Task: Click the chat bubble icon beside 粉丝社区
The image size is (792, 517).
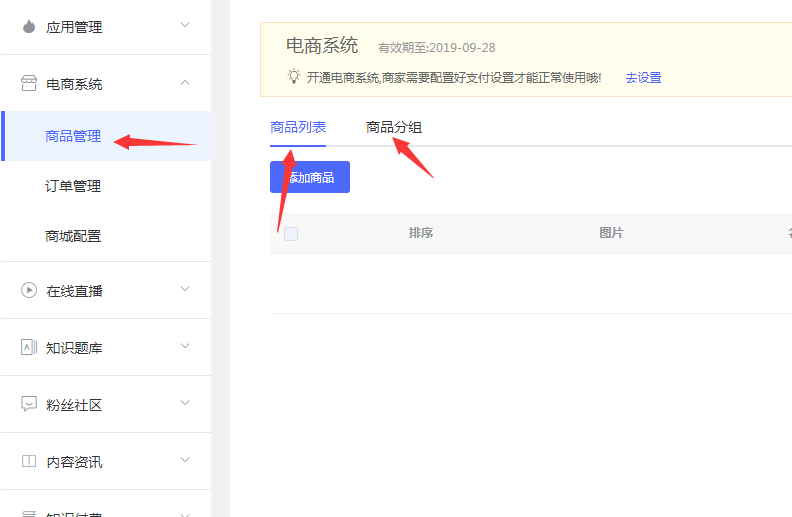Action: 29,404
